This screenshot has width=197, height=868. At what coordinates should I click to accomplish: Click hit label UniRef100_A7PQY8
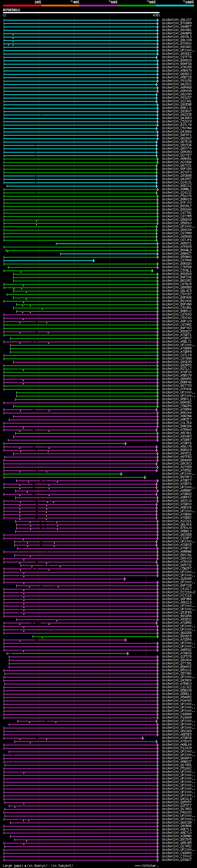(x=176, y=247)
